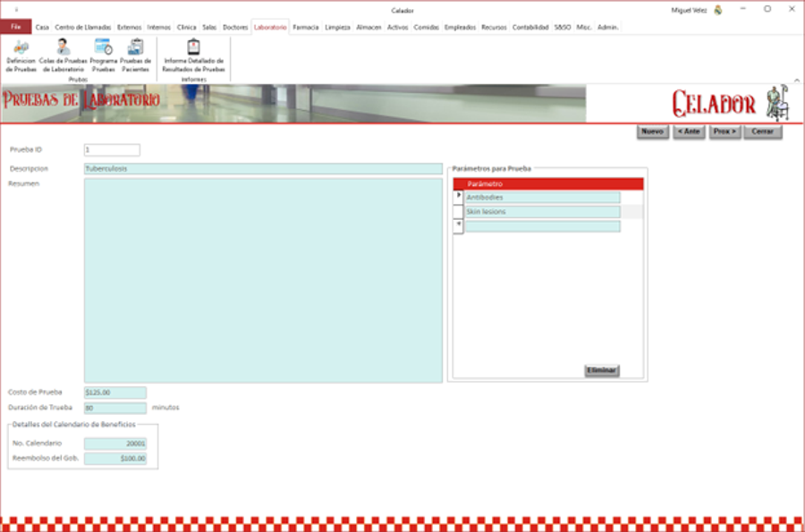Click the Descripcion field showing Tuberculosis
Image resolution: width=805 pixels, height=532 pixels.
coord(179,167)
